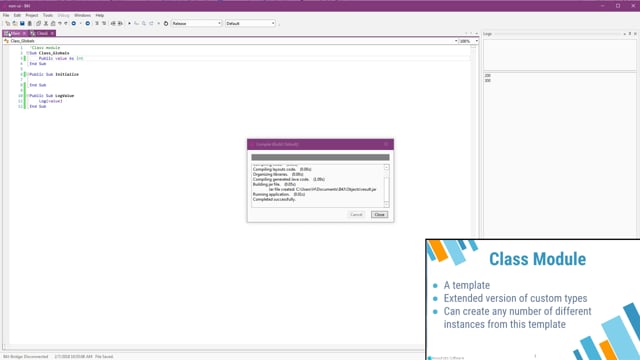Screen dimensions: 640x360
Task: Close the Class1 tab with its x
Action: [x=52, y=33]
